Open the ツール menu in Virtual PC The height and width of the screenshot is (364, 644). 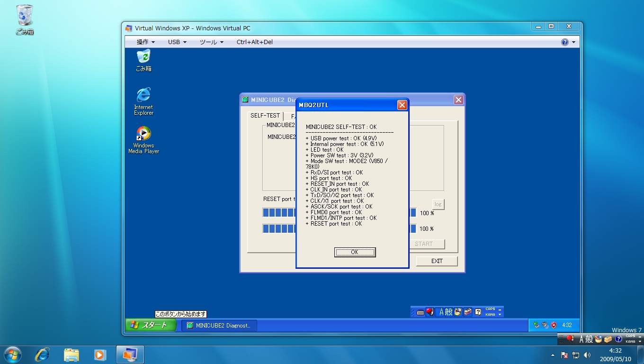pos(212,42)
